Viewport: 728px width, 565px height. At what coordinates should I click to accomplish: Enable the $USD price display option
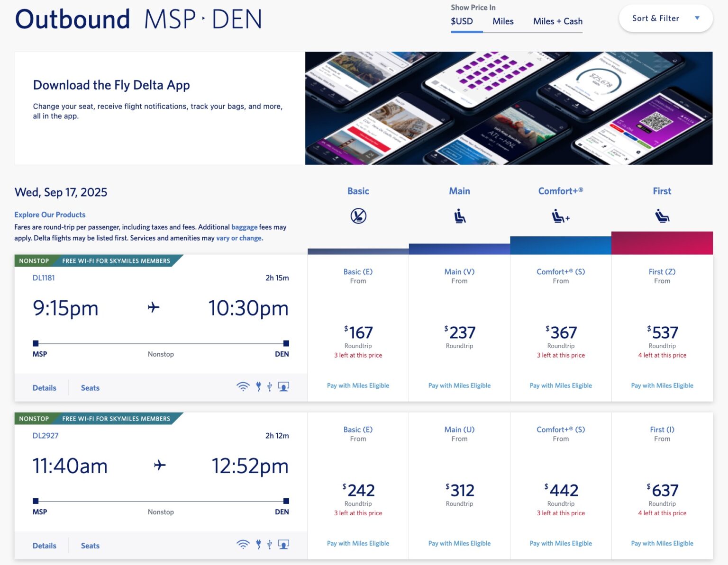[462, 21]
